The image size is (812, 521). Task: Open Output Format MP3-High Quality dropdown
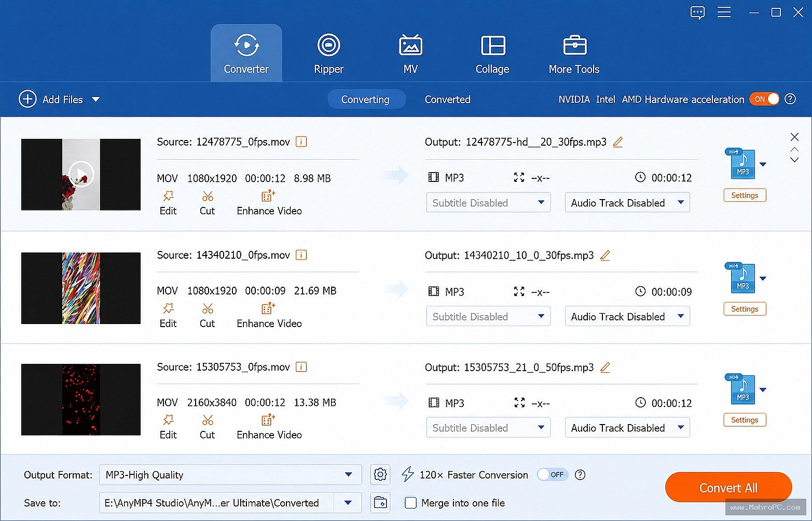click(x=230, y=475)
